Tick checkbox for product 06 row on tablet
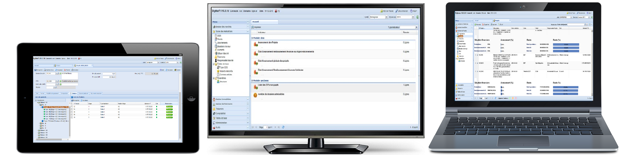This screenshot has width=644, height=155. point(72,112)
